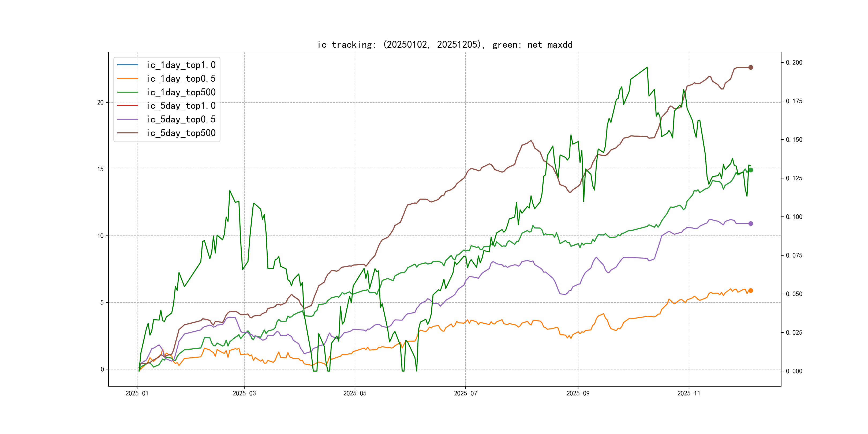
Task: Click the orange ic_1day_top0.5 legend swatch
Action: click(x=127, y=78)
